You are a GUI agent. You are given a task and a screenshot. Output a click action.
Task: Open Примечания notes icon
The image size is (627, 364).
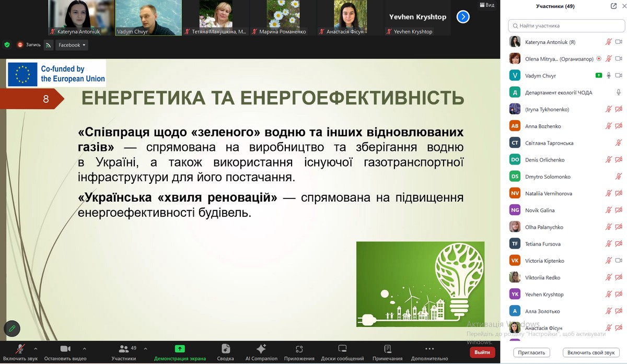click(387, 349)
